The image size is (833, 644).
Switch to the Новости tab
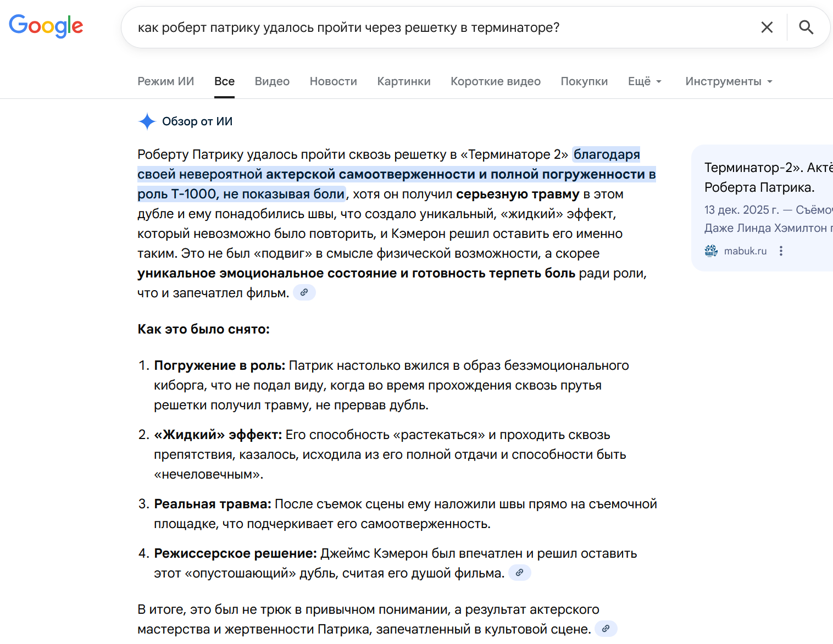334,81
